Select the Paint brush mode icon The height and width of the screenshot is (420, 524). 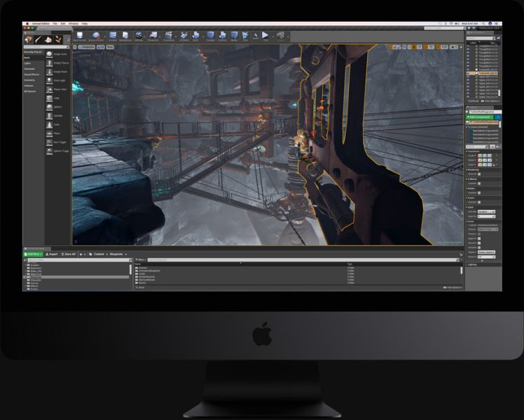39,40
